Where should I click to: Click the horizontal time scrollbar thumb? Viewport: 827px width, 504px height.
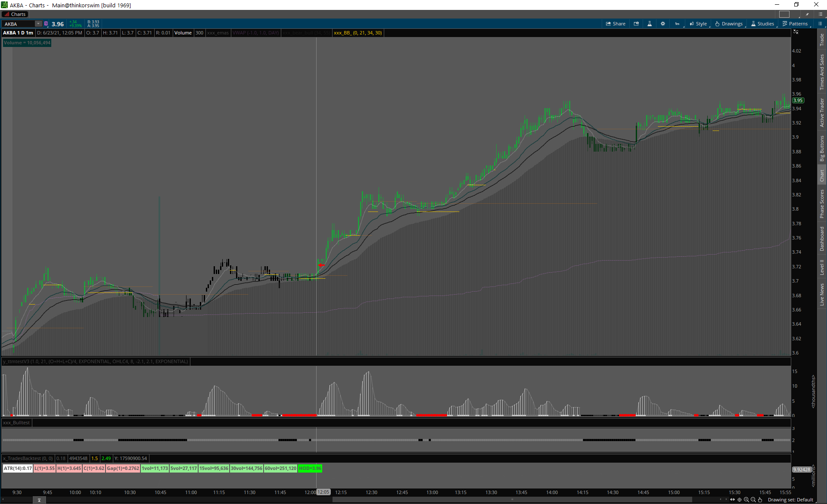(512, 500)
